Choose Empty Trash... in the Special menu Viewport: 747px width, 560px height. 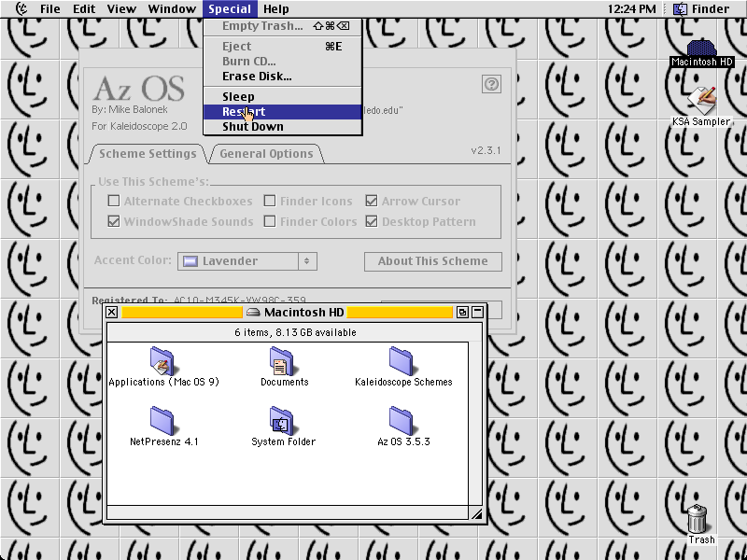pos(283,26)
